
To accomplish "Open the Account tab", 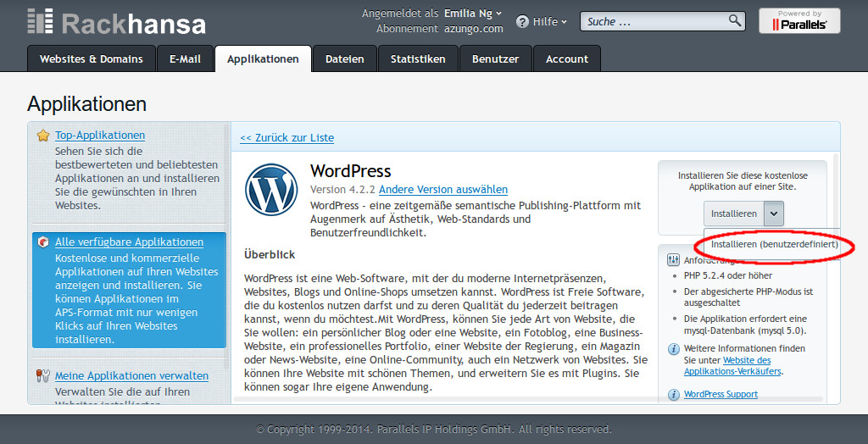I will pos(567,58).
